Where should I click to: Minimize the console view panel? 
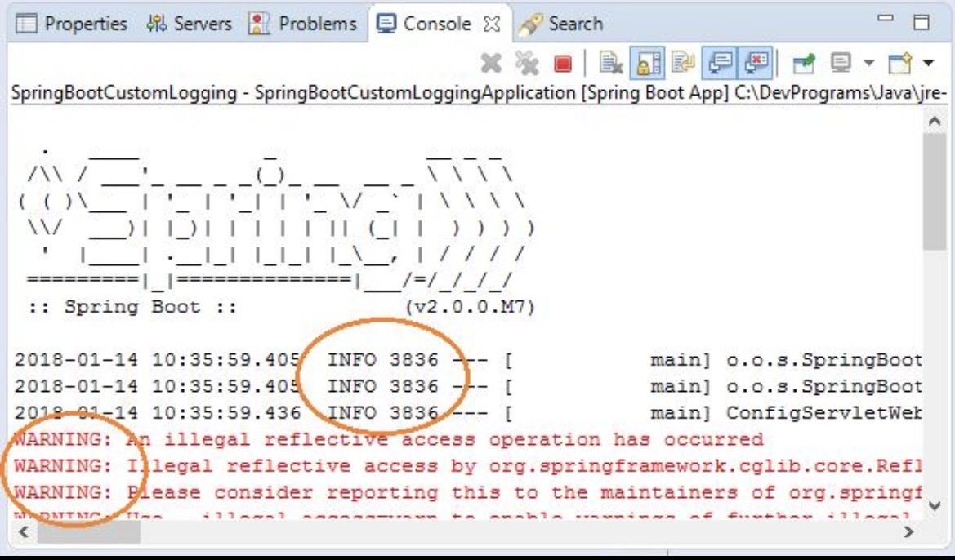886,19
